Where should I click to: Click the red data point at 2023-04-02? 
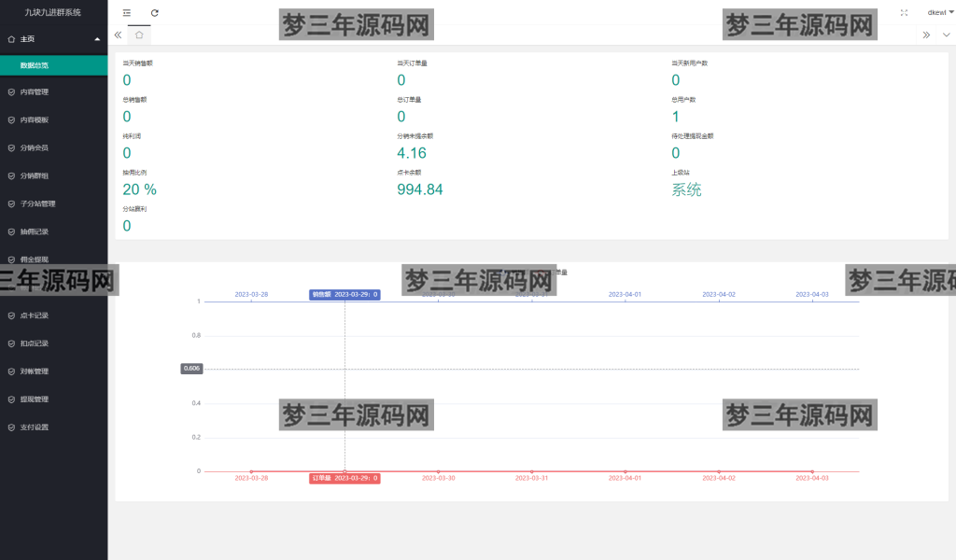pos(719,471)
